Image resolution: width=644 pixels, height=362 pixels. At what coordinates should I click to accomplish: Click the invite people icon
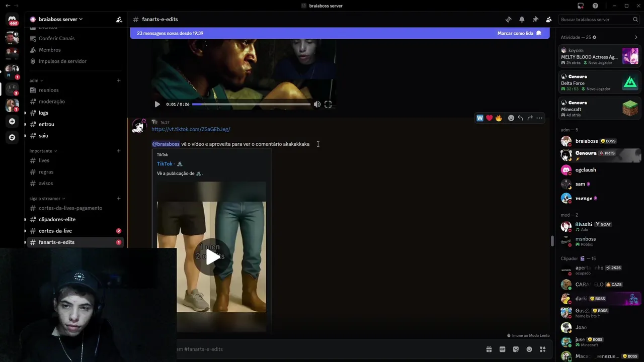point(119,20)
